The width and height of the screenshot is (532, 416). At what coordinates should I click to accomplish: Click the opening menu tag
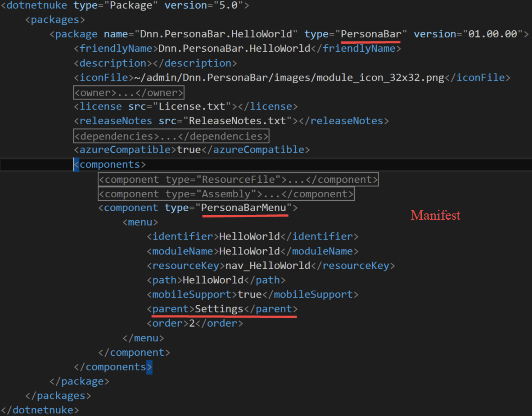pyautogui.click(x=140, y=222)
